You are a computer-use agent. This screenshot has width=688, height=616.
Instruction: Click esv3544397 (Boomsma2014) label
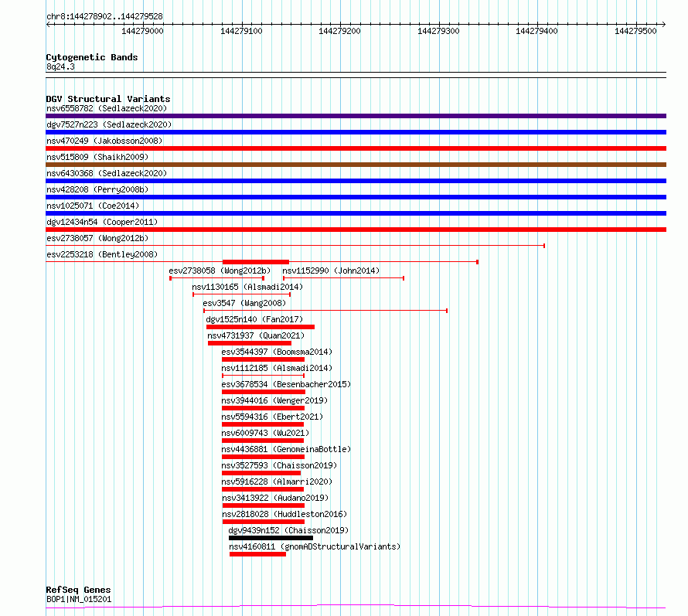coord(277,352)
